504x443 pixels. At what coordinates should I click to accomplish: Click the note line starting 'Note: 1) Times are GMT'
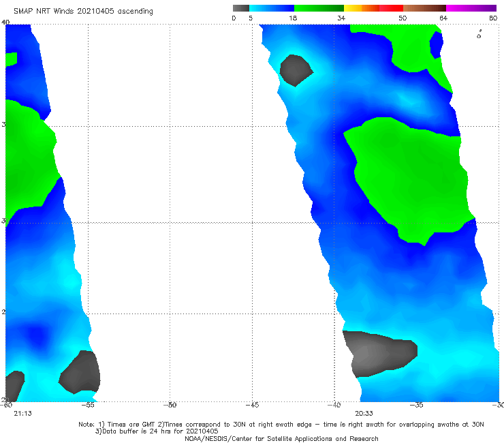[x=281, y=425]
